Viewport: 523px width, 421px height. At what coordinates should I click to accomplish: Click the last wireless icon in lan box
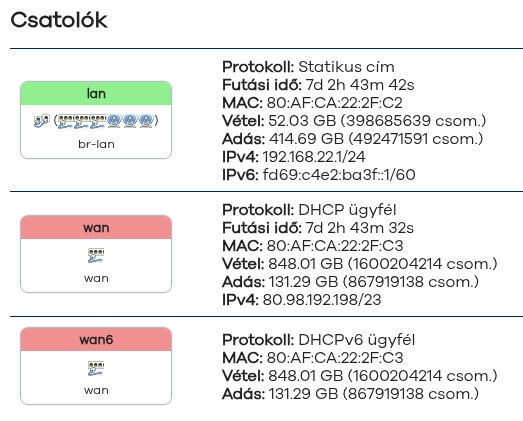(x=145, y=121)
